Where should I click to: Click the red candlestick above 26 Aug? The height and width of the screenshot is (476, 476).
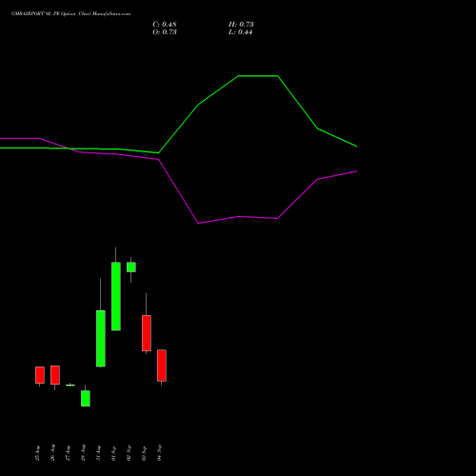[55, 375]
